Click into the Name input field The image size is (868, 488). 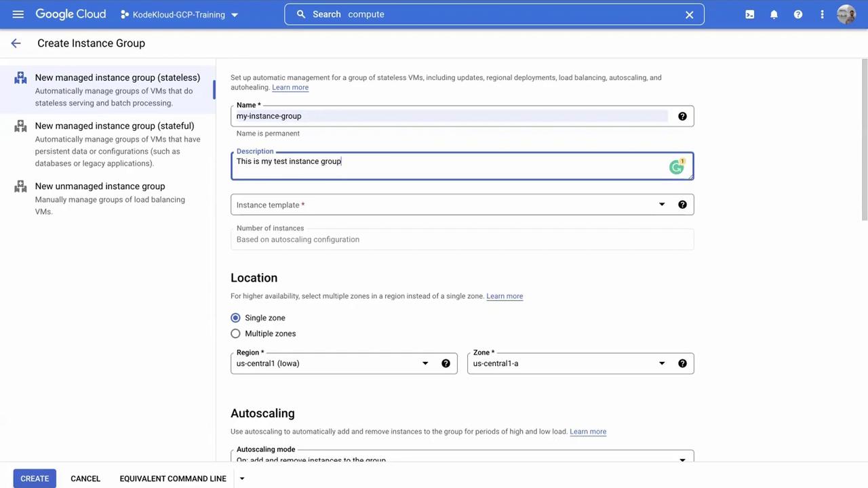click(448, 117)
